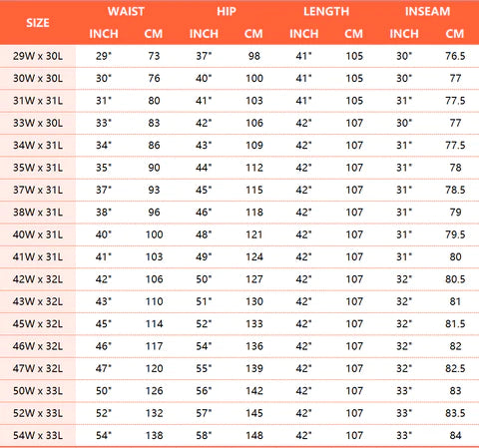Select hip value 98 in first row
This screenshot has height=448, width=479.
(254, 56)
